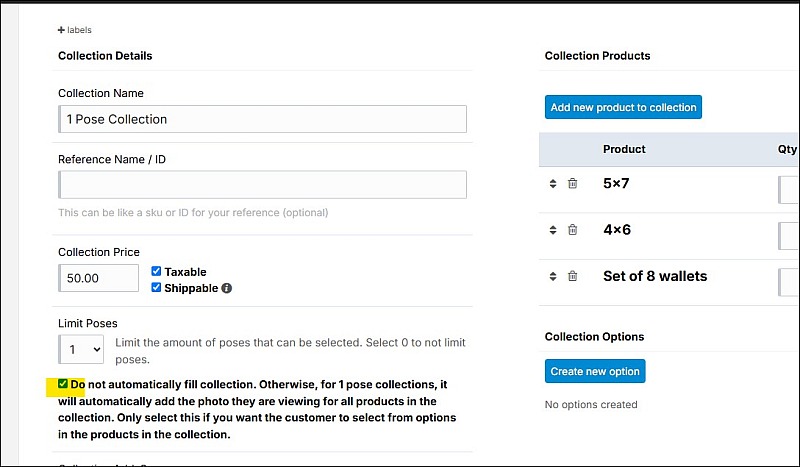
Task: Click the reorder arrows for 4×6 row
Action: [553, 230]
